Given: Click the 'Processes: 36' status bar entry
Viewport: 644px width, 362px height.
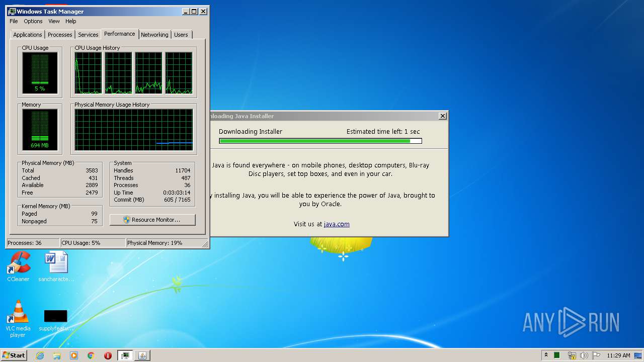Looking at the screenshot, I should pyautogui.click(x=33, y=243).
